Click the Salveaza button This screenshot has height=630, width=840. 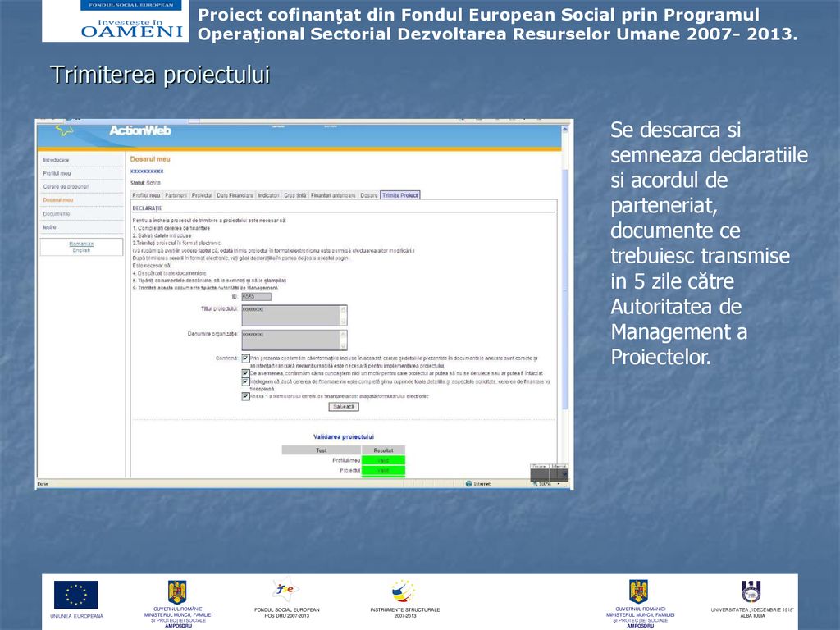click(x=344, y=407)
